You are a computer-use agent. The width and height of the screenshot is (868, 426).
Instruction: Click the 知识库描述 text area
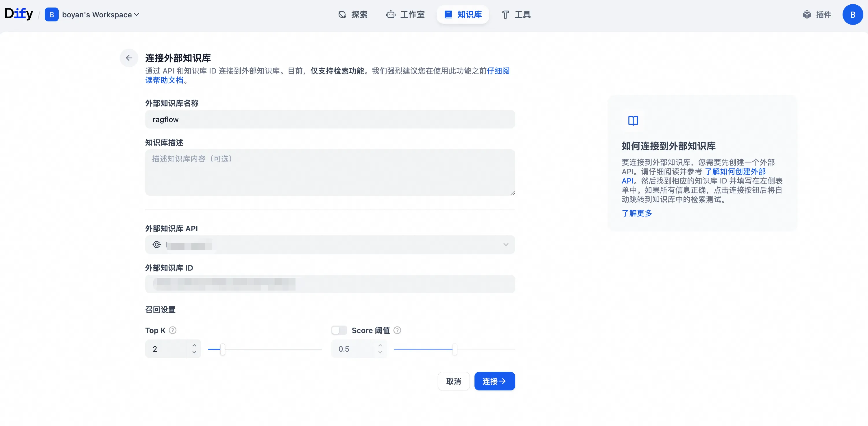coord(330,172)
